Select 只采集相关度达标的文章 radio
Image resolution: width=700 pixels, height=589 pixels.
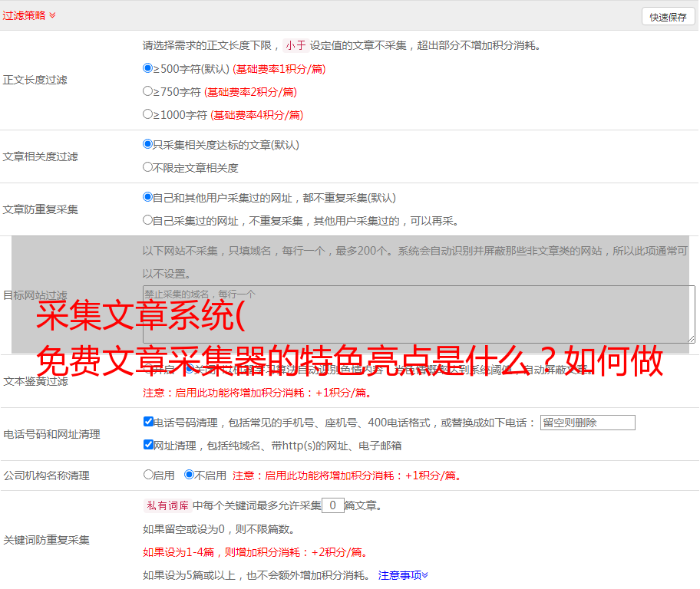click(148, 144)
